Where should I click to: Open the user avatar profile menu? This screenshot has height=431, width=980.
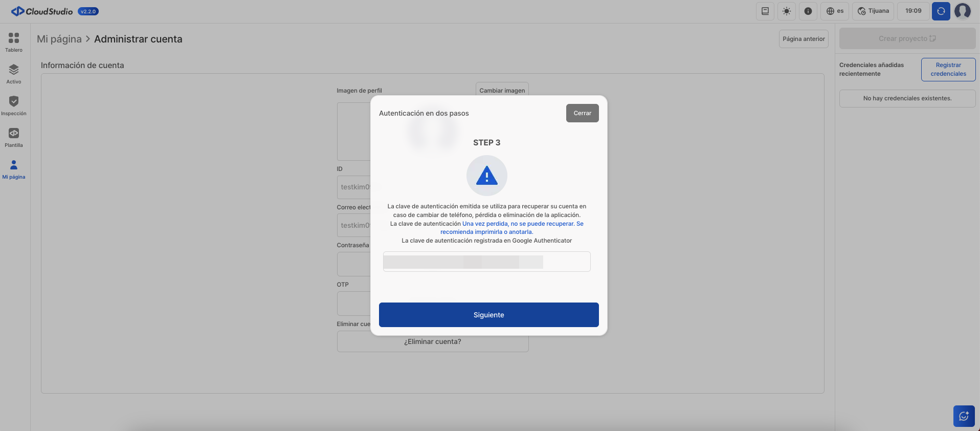point(962,11)
